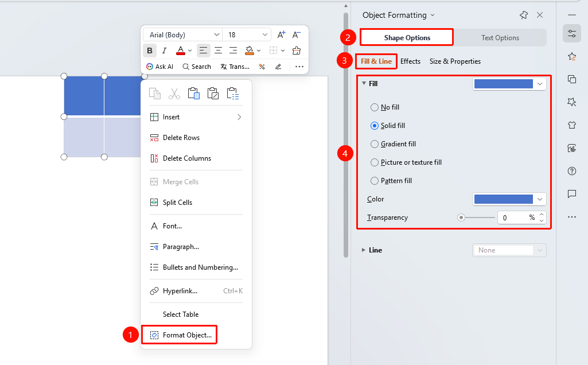Pin the Object Formatting panel

(x=524, y=15)
